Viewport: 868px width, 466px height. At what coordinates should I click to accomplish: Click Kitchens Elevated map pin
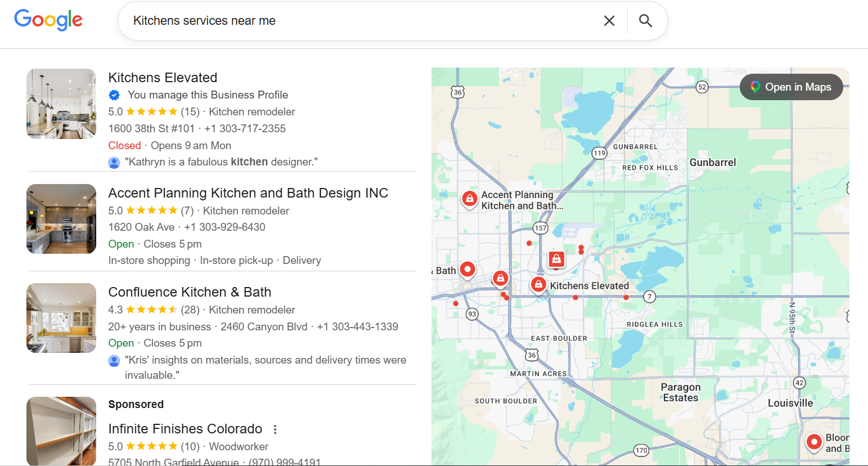point(538,284)
